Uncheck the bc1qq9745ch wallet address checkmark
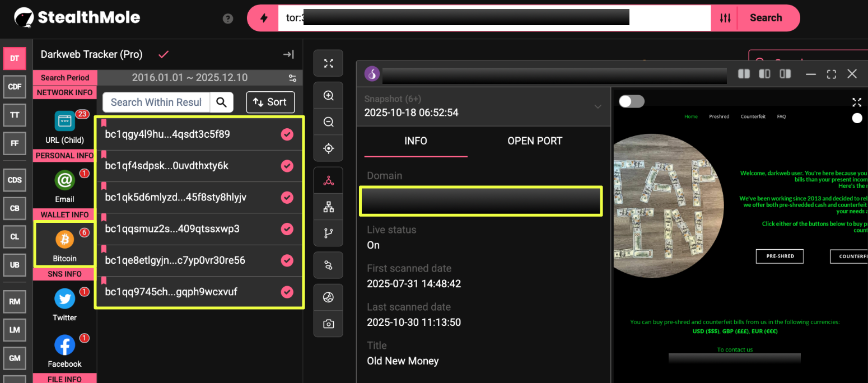 tap(287, 292)
